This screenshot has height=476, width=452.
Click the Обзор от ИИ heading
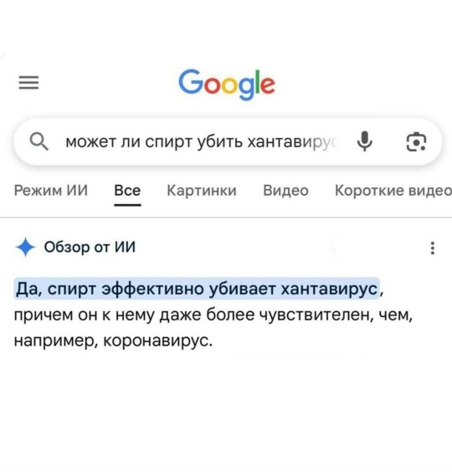(90, 247)
